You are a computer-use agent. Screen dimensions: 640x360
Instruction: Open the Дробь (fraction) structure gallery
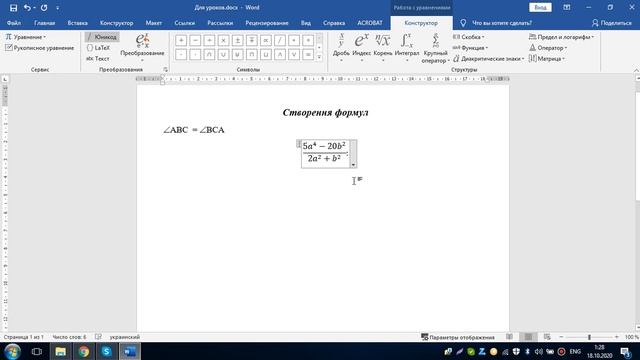point(341,48)
